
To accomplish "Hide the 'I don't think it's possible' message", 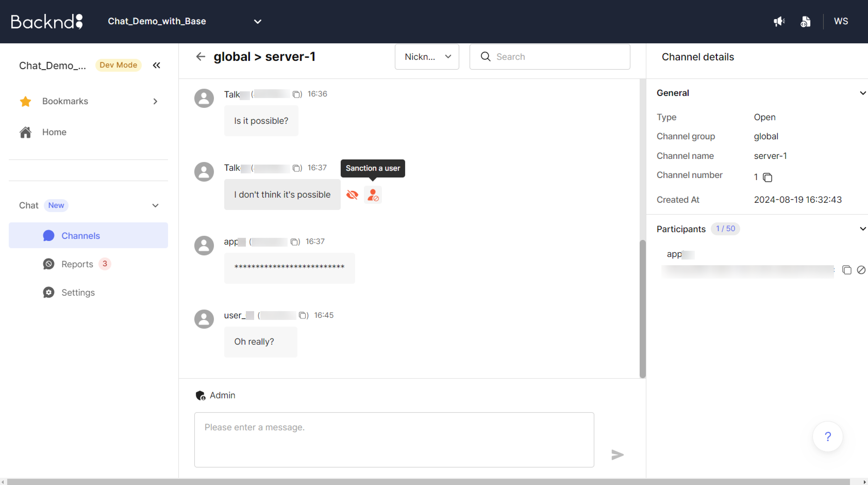I will click(x=352, y=195).
